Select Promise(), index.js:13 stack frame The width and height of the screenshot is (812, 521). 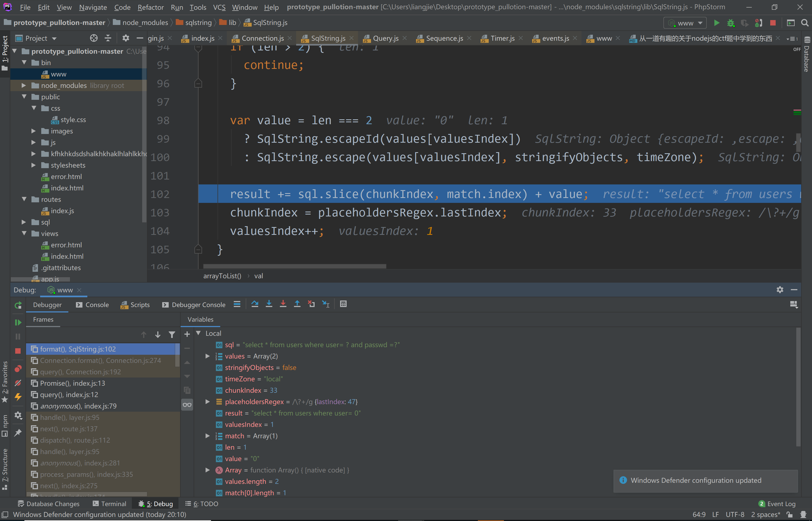72,383
